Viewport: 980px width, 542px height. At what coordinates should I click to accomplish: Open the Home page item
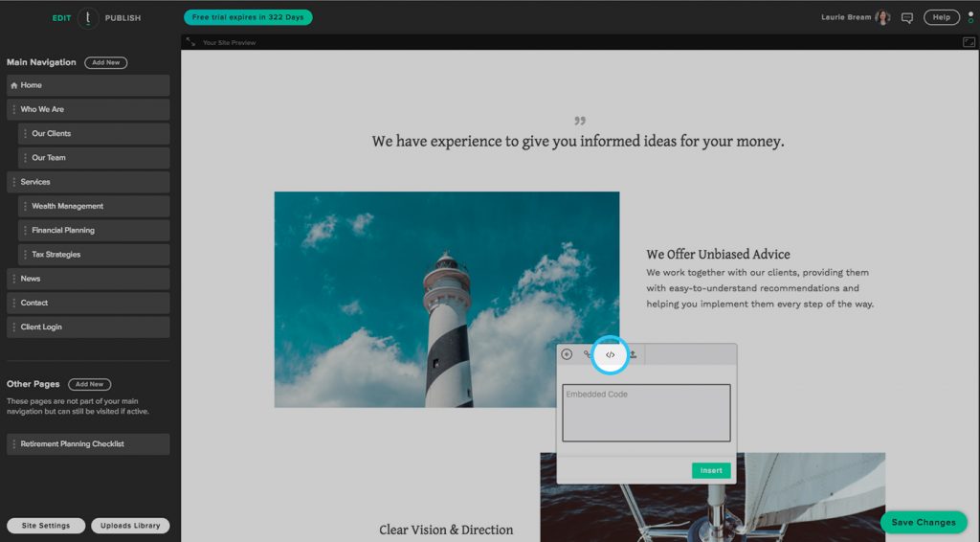88,85
